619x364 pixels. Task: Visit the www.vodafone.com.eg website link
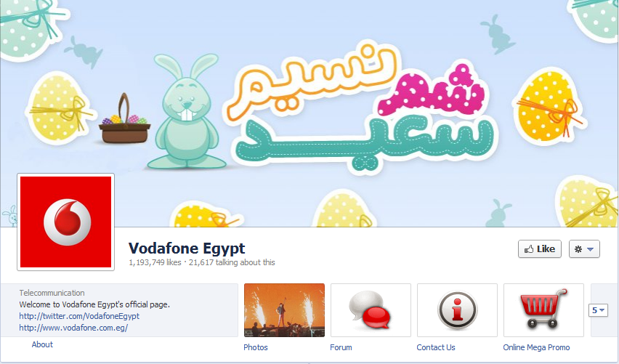pos(73,328)
